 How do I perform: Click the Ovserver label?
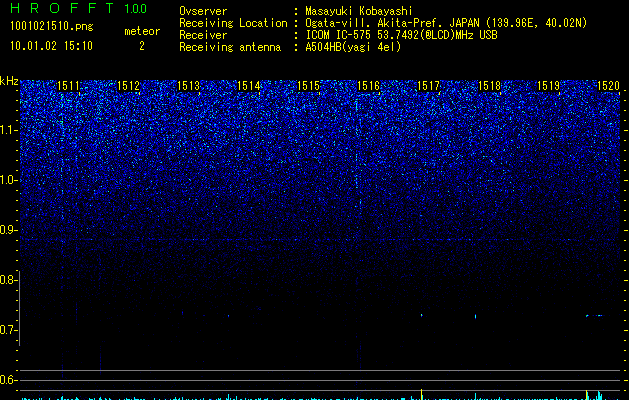point(203,11)
